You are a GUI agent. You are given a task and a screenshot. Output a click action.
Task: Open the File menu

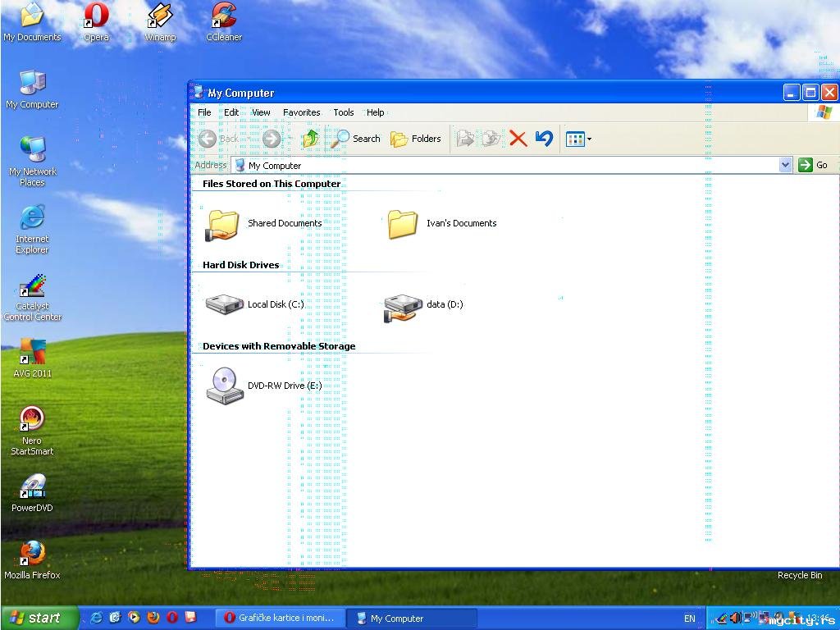[x=204, y=112]
